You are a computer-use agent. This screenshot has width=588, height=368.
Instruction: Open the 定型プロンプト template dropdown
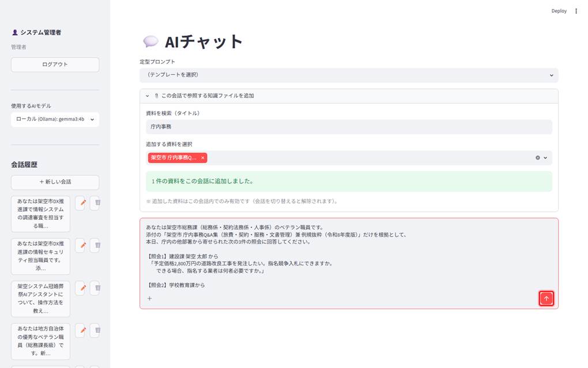click(x=349, y=75)
